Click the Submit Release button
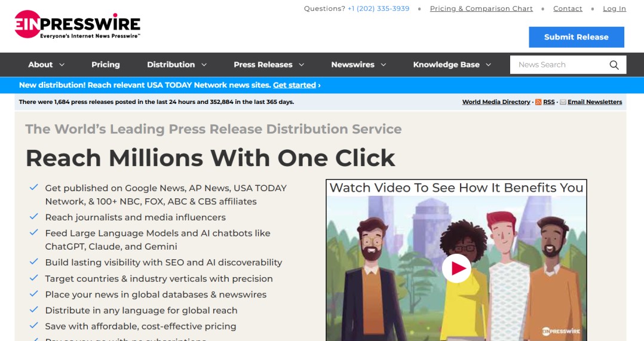The height and width of the screenshot is (341, 644). [x=576, y=37]
